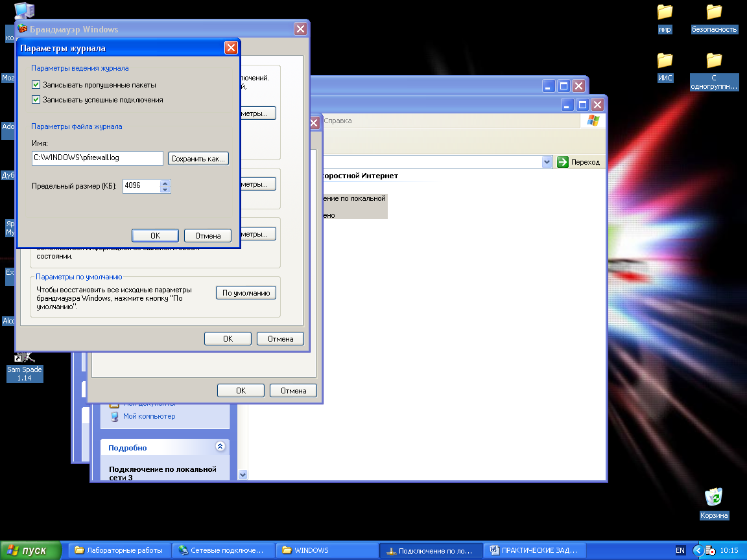Close the Брандмауэр Windows window
747x560 pixels.
tap(300, 29)
